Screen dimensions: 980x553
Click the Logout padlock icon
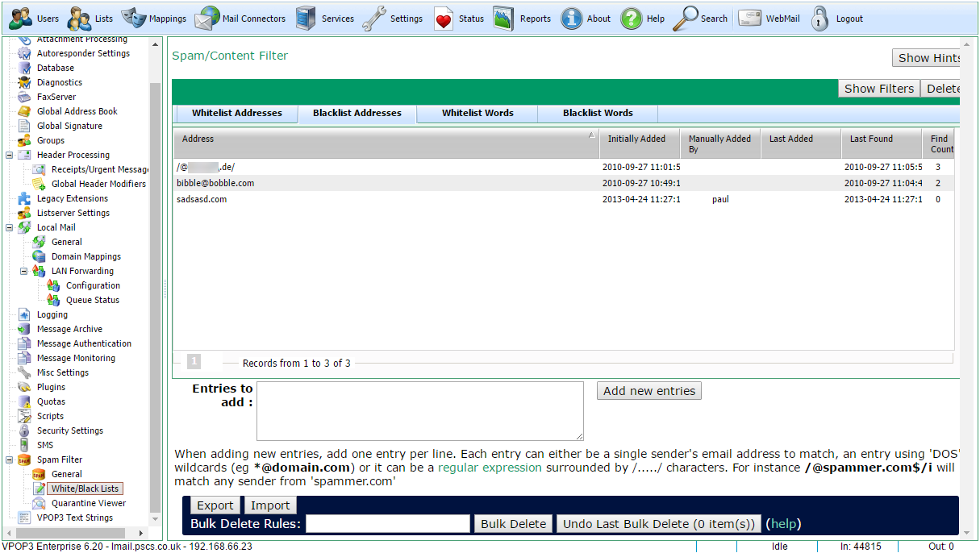(x=820, y=19)
